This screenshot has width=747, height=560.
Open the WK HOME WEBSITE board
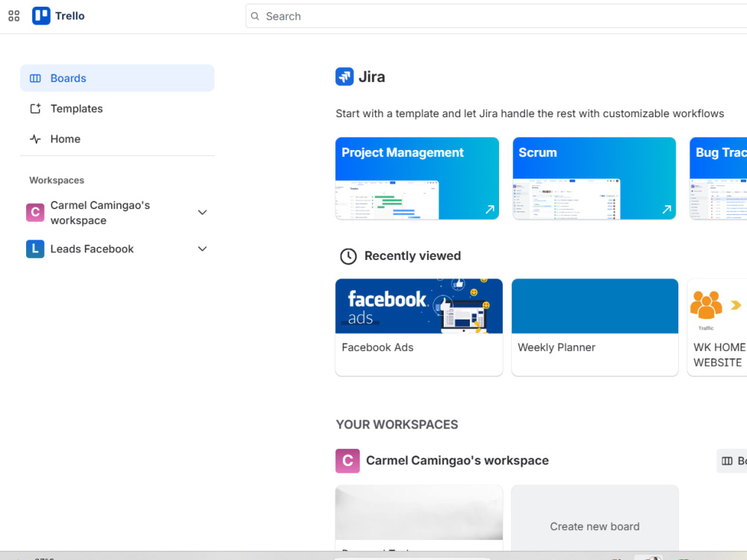(x=717, y=328)
